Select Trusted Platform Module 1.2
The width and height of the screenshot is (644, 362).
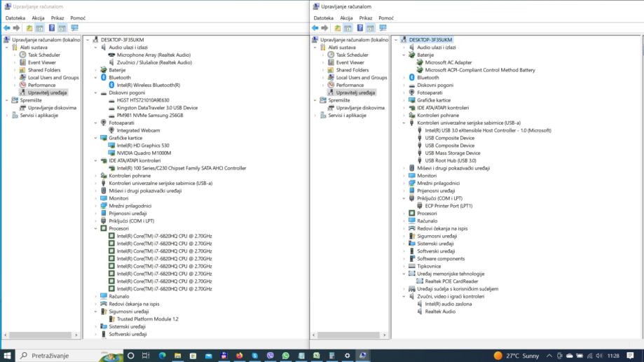[x=147, y=319]
